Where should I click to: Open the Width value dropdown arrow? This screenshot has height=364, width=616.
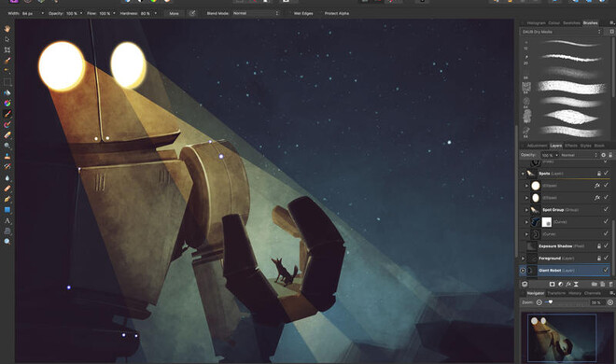point(42,13)
